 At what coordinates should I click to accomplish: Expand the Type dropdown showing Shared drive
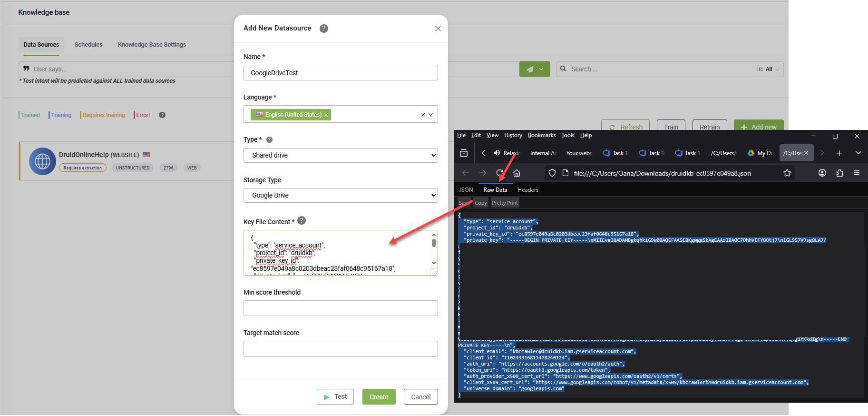click(341, 156)
